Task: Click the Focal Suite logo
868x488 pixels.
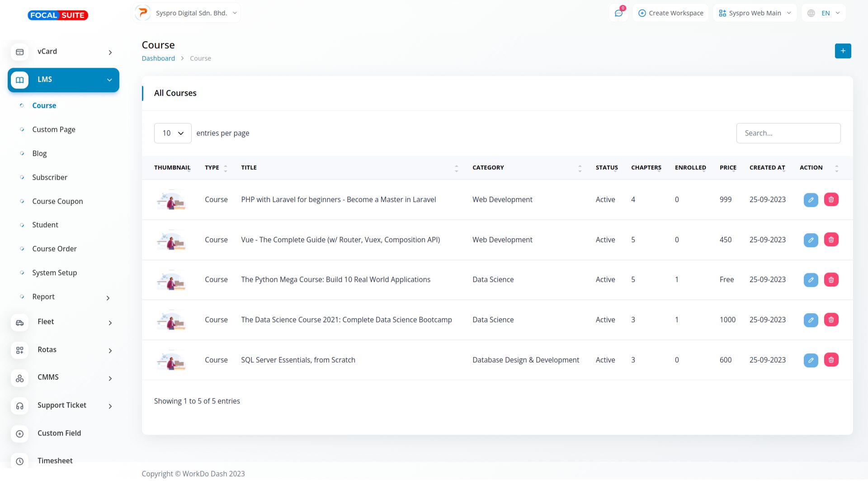Action: click(x=58, y=15)
